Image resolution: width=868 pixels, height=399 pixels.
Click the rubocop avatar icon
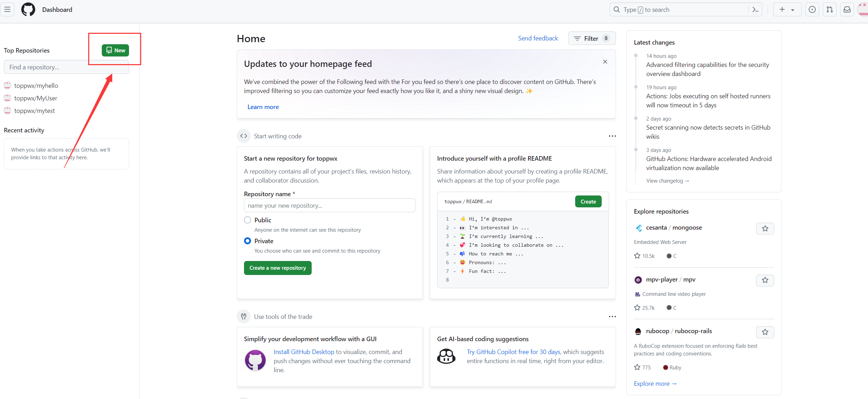638,331
